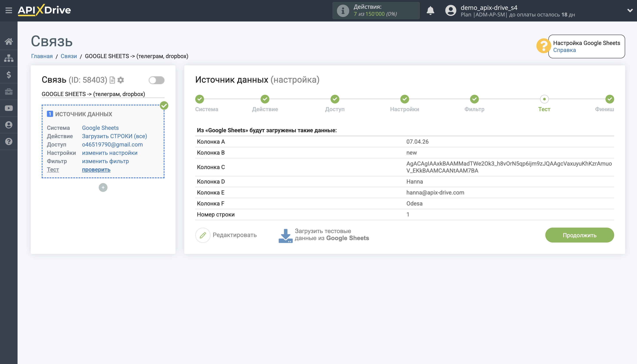Open the notifications bell
This screenshot has height=364, width=637.
430,11
